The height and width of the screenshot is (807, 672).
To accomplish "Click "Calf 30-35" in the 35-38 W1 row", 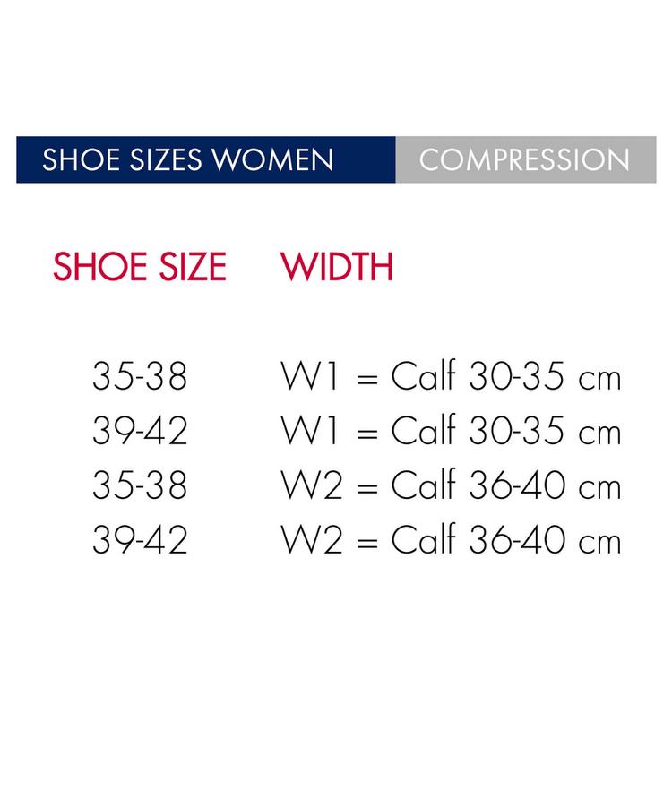I will (478, 377).
